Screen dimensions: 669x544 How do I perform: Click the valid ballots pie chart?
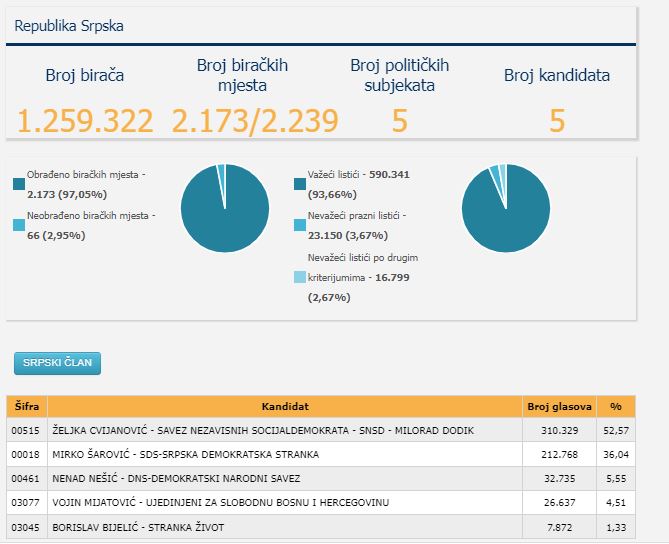[506, 208]
